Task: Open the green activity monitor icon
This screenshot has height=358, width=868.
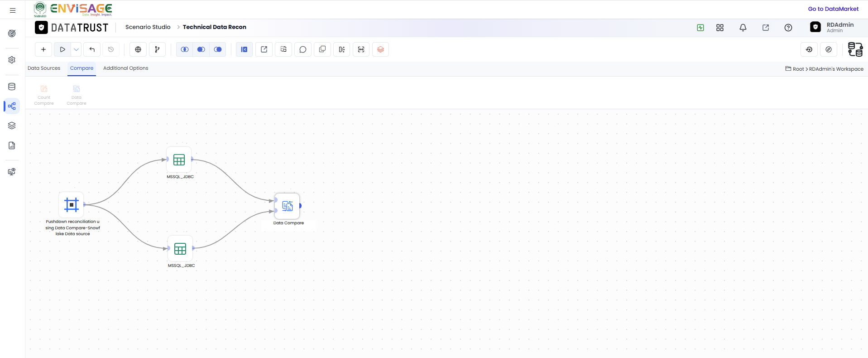Action: [700, 28]
